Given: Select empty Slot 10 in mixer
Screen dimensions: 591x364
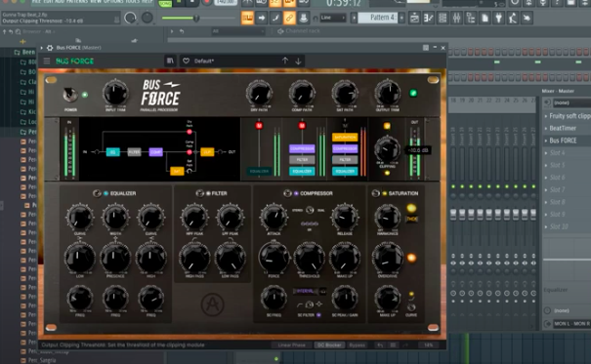Looking at the screenshot, I should coord(567,226).
